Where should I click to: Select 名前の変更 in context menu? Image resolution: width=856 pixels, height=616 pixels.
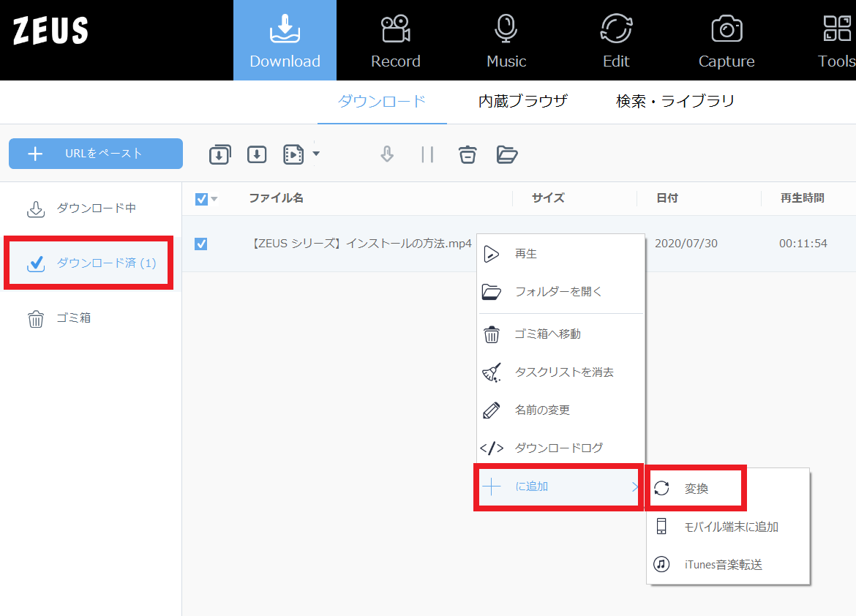point(541,410)
